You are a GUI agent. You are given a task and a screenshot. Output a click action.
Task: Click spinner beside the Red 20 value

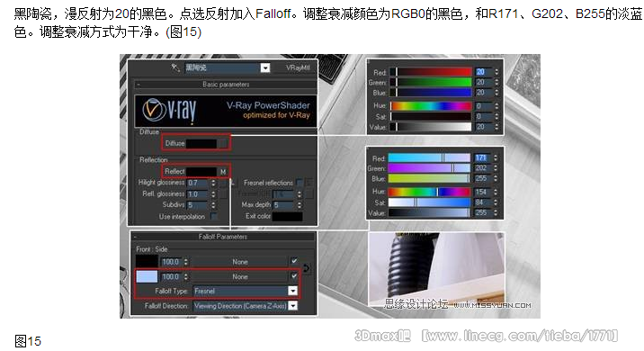click(496, 72)
